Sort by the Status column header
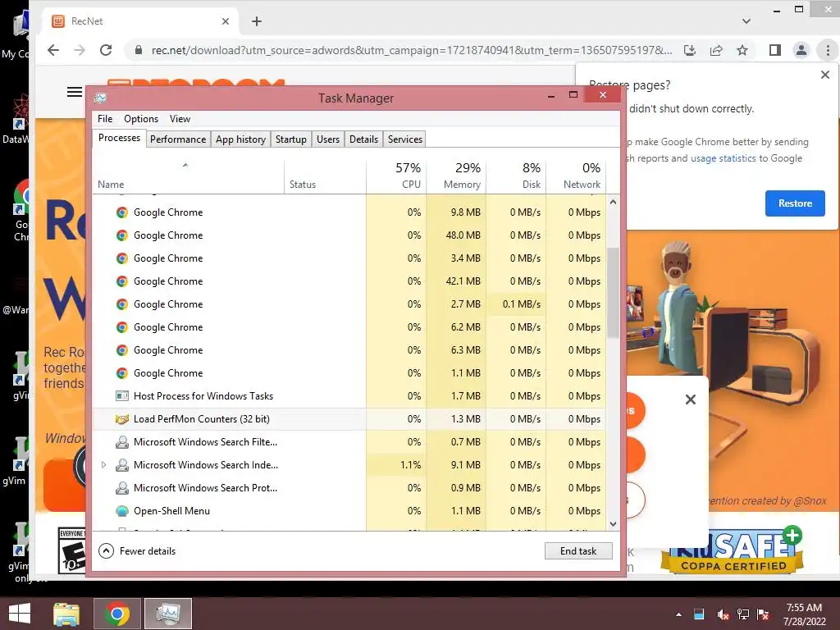The image size is (840, 630). [325, 177]
